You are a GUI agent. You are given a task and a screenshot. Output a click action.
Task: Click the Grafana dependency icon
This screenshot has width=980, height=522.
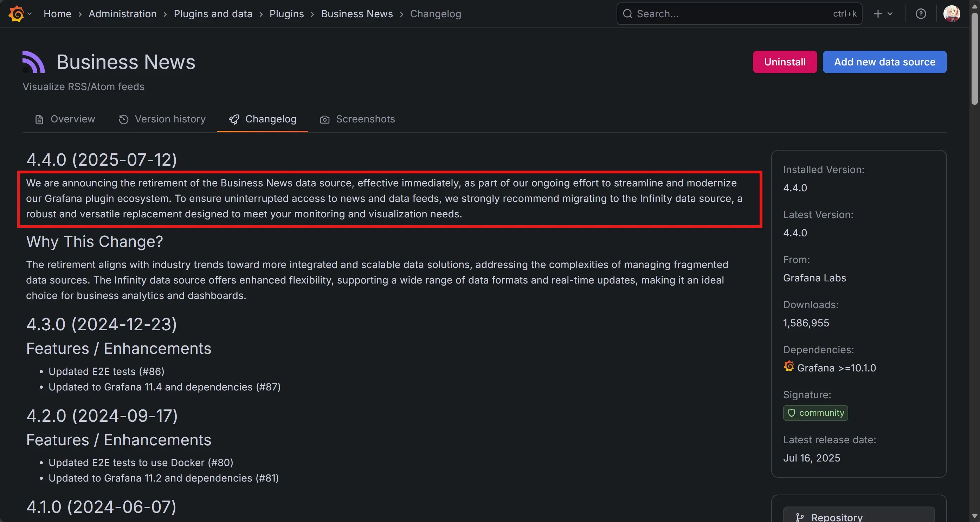pos(789,367)
